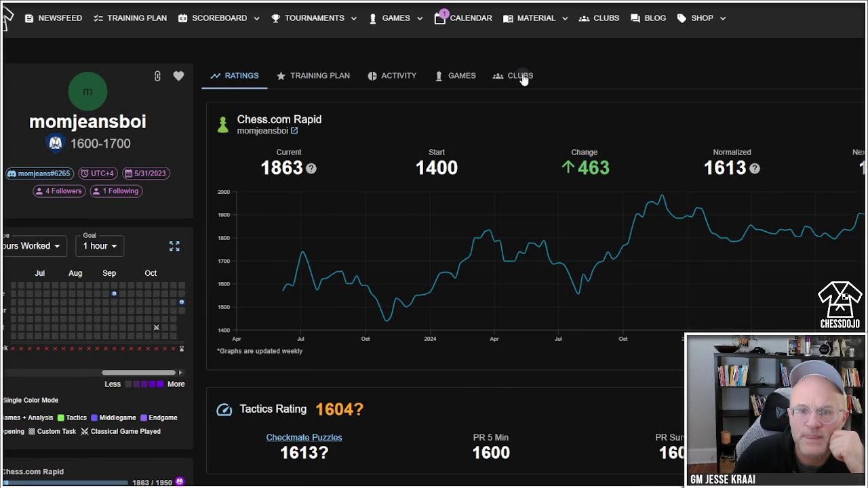
Task: Click the rapid rating progress bar 1863 / 1950
Action: [65, 483]
